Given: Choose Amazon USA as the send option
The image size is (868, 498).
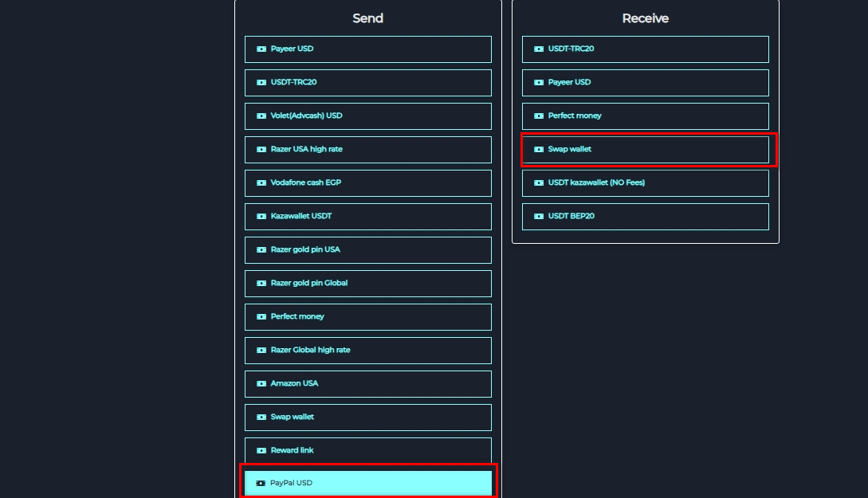Looking at the screenshot, I should (x=367, y=383).
